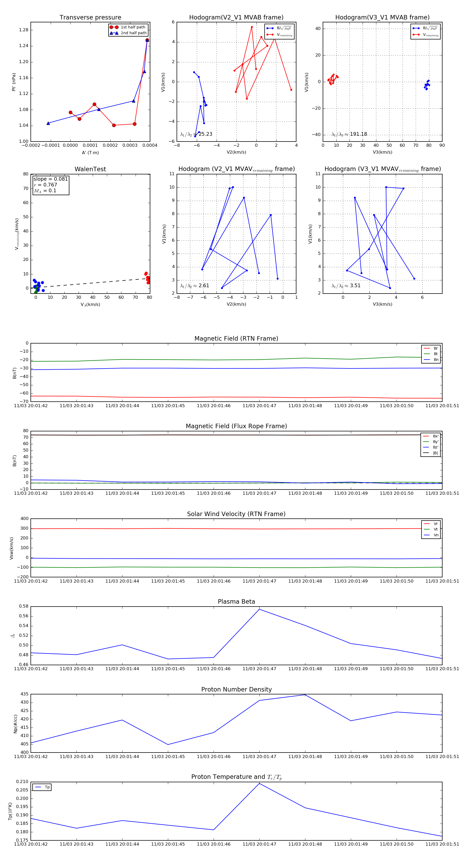Click the plasma beta peak near 20:01:47
Screen dimensions: 473x868
(x=259, y=609)
